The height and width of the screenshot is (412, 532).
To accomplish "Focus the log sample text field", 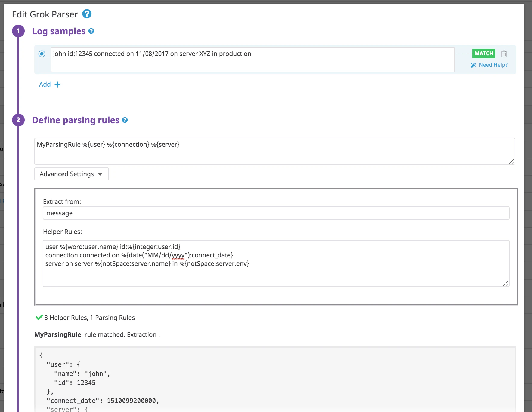I will (252, 60).
